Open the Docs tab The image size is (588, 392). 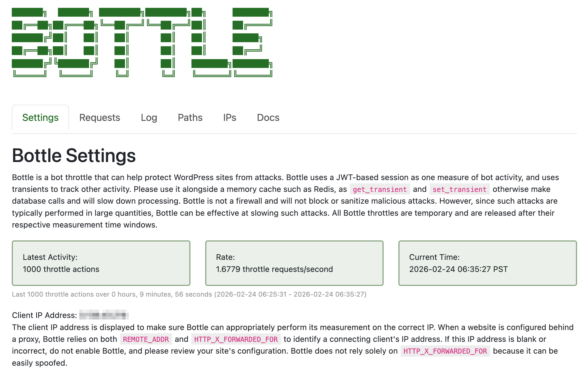coord(268,118)
